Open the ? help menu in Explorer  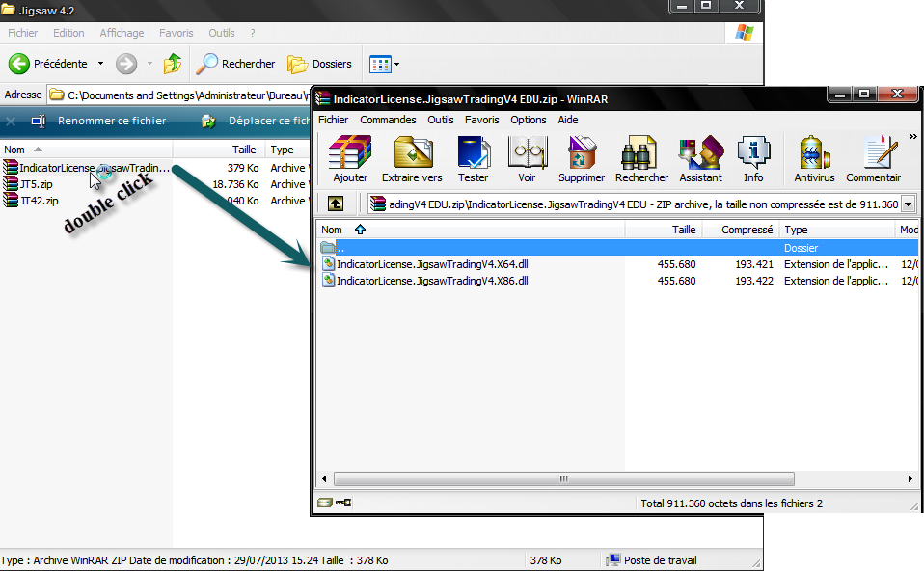(253, 33)
